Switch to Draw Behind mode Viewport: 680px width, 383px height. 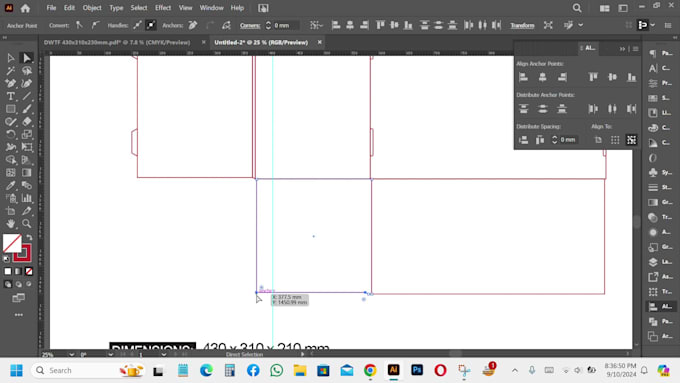click(x=19, y=285)
